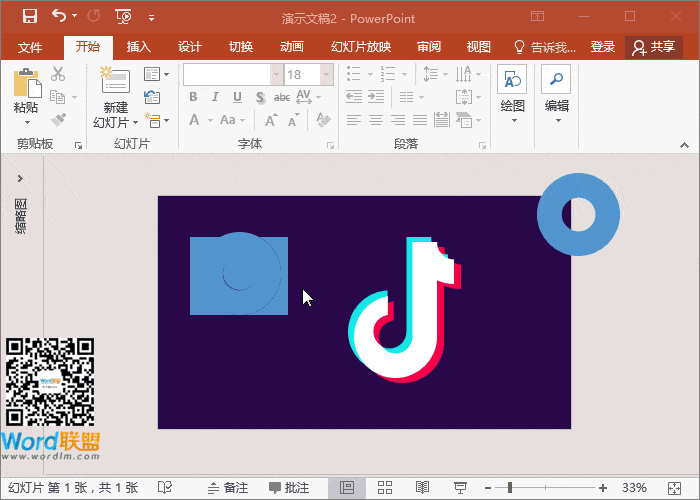Increase font size with larger A
Screen dimensions: 700x500
(271, 121)
